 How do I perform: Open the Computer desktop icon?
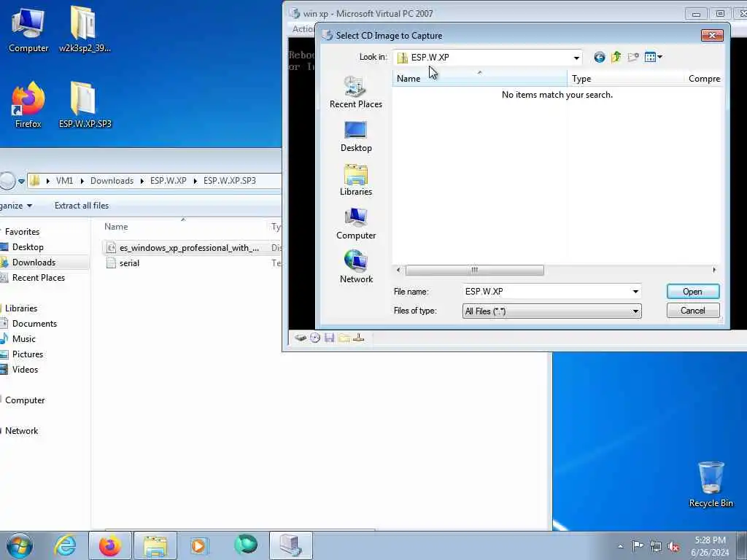pos(28,30)
